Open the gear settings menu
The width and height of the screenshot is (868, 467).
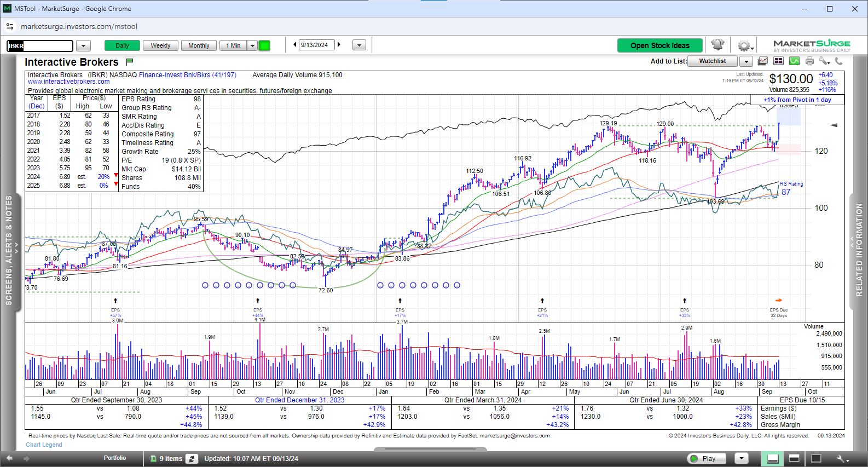click(x=744, y=45)
